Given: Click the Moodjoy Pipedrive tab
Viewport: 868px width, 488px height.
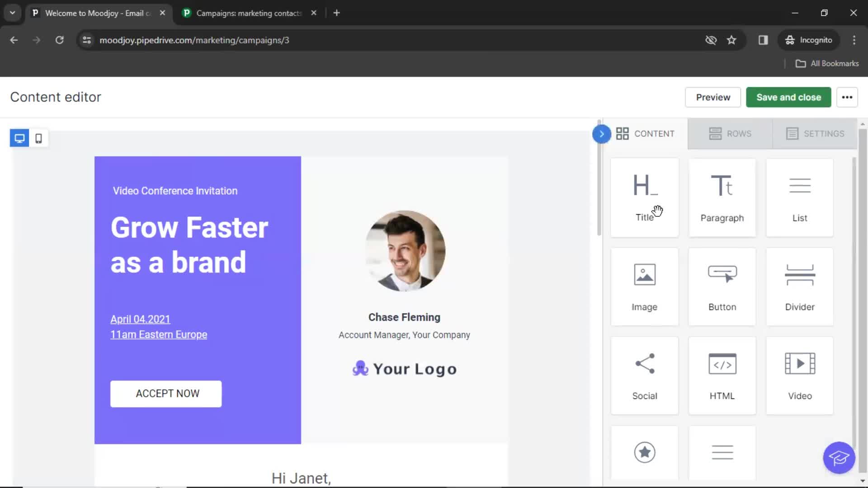Looking at the screenshot, I should click(97, 13).
